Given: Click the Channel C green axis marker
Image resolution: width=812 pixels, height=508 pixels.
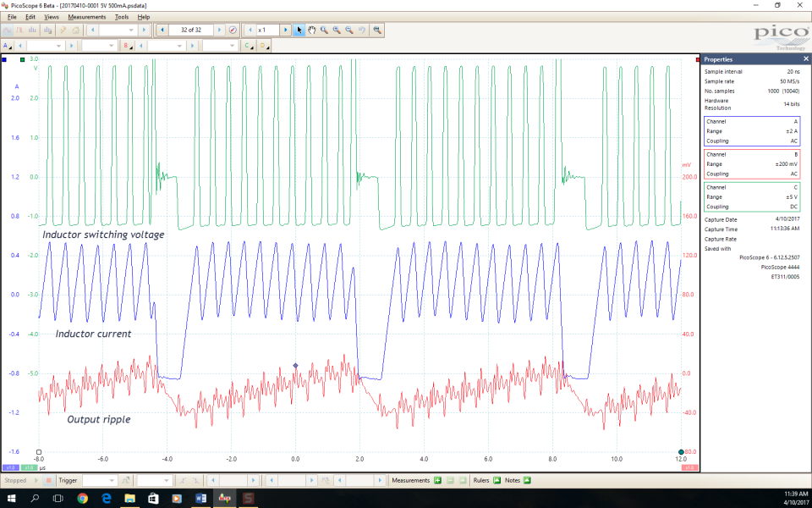Looking at the screenshot, I should pyautogui.click(x=21, y=60).
